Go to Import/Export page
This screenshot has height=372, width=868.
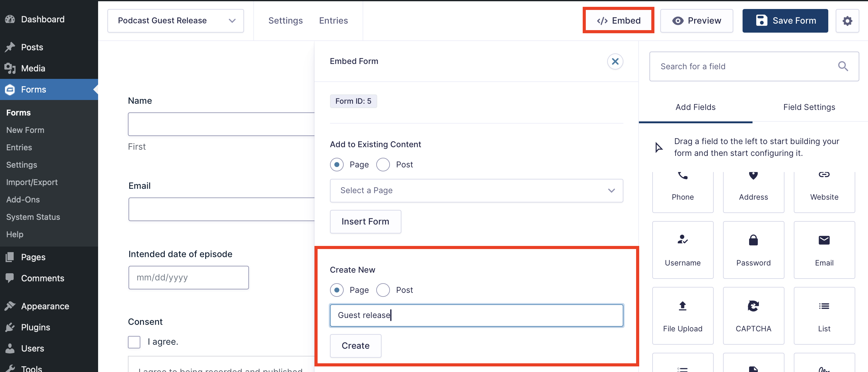(x=32, y=182)
